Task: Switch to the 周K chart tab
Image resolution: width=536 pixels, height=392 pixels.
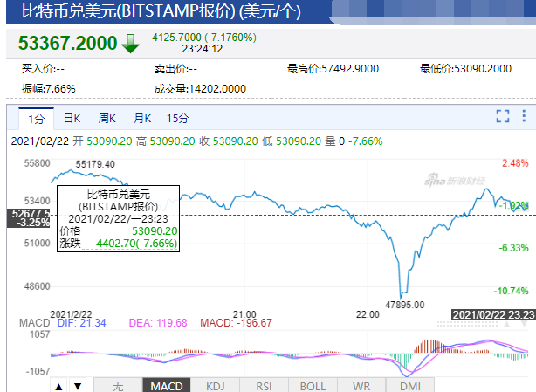Action: tap(107, 119)
